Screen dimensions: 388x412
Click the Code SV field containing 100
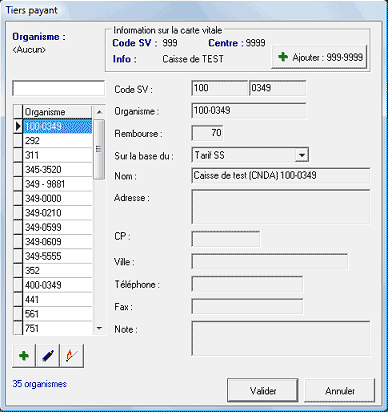219,88
